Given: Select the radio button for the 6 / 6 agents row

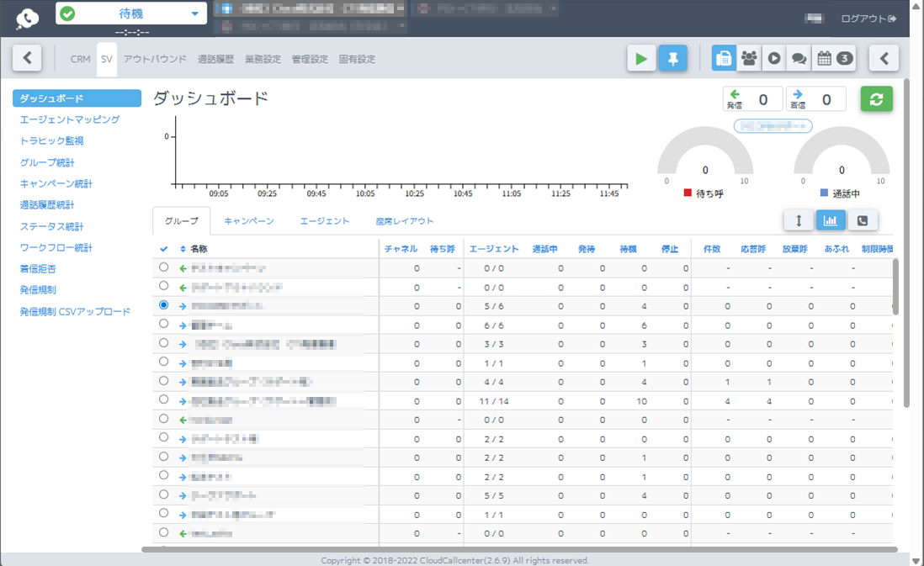Looking at the screenshot, I should (163, 325).
